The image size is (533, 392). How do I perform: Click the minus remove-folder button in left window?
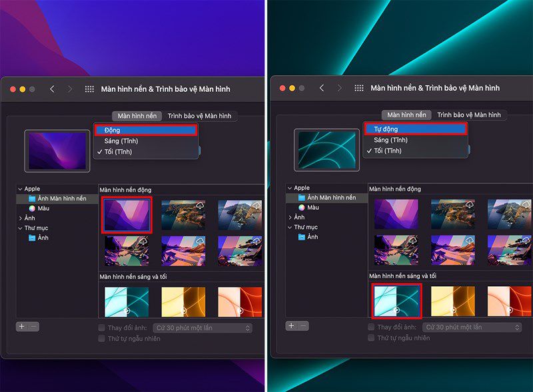click(33, 326)
